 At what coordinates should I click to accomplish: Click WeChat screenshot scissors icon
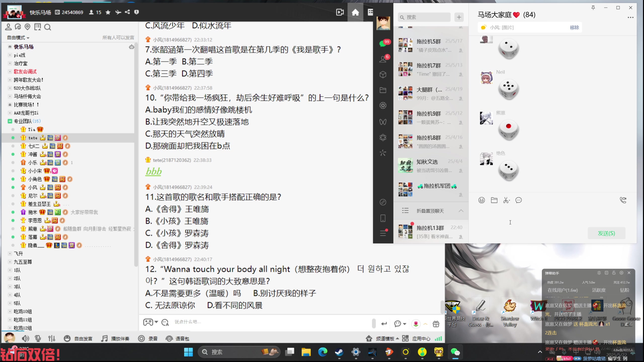(x=506, y=200)
